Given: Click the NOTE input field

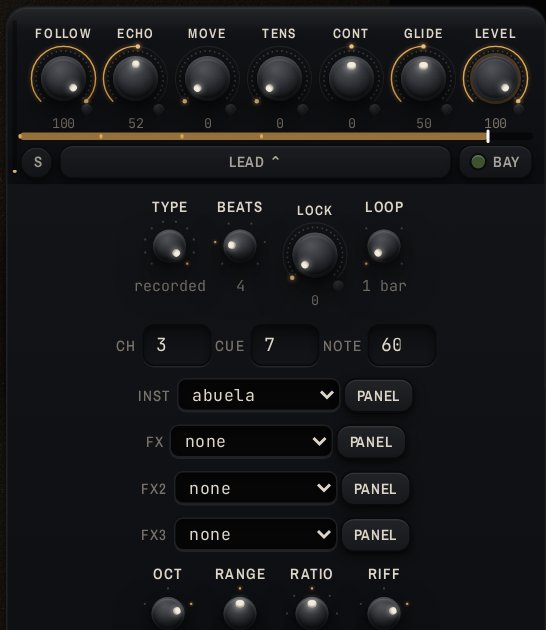Looking at the screenshot, I should [x=401, y=345].
